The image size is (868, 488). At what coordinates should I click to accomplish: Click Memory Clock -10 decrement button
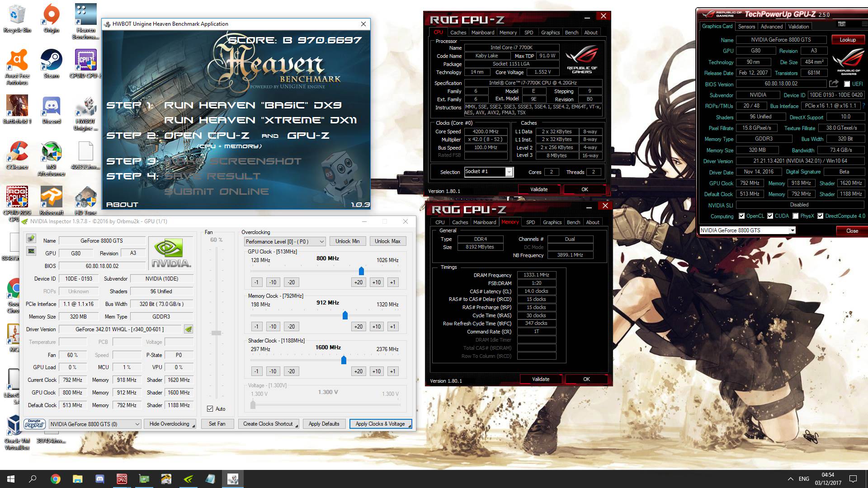point(273,327)
